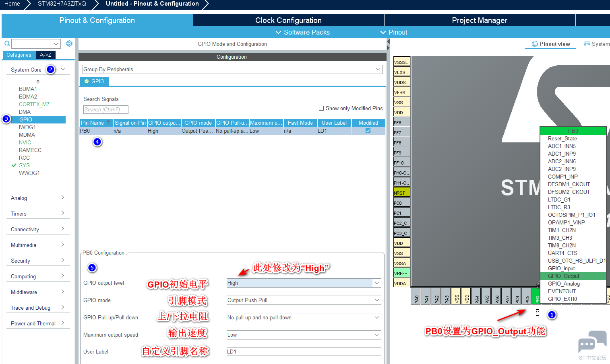Viewport: 610px width, 364px height.
Task: Open the Software Packs menu
Action: click(x=302, y=32)
